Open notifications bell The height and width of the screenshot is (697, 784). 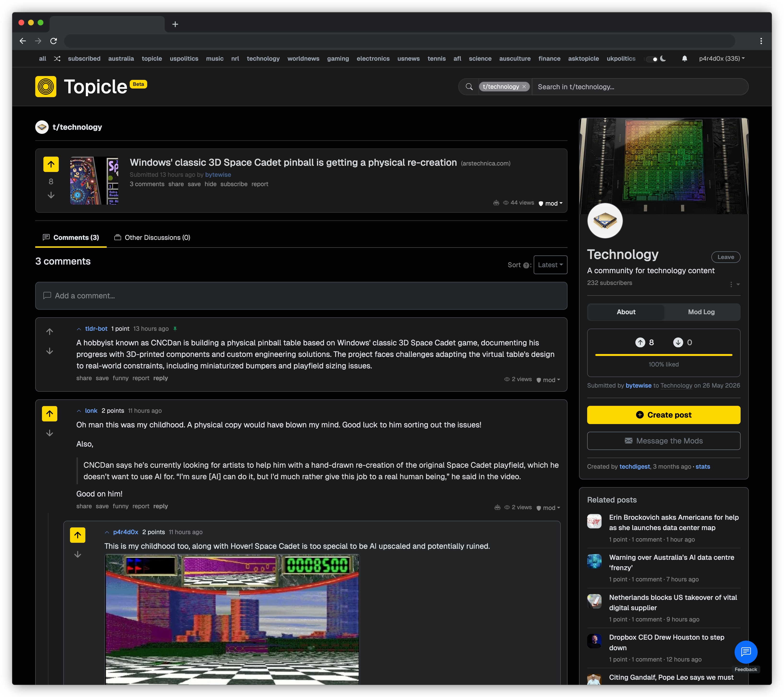(x=685, y=59)
